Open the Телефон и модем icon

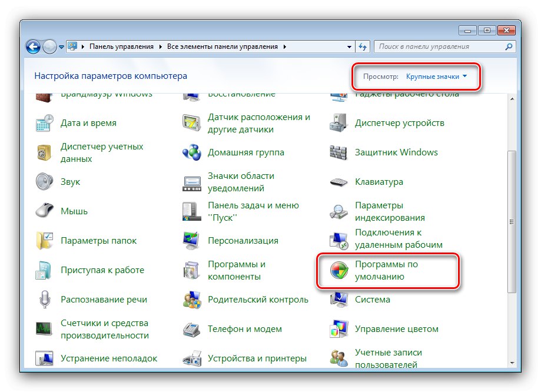pos(191,329)
